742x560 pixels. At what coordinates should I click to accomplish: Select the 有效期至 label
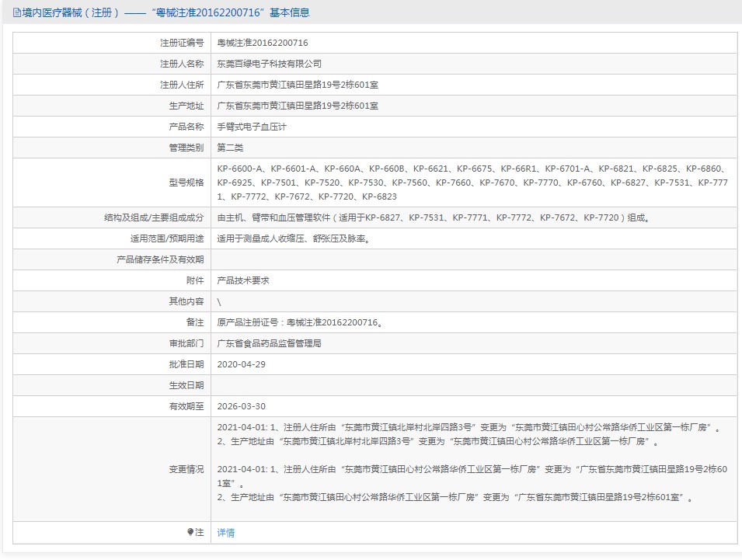(186, 406)
